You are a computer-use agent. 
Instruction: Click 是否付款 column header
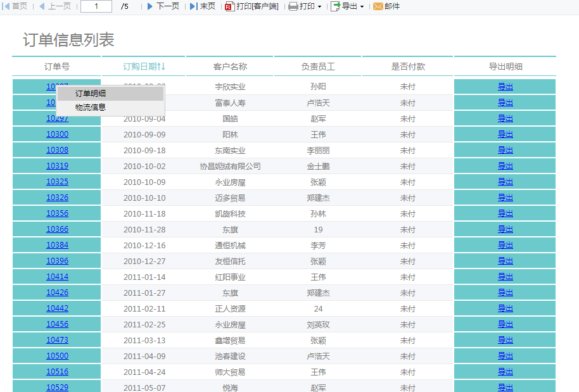point(408,66)
